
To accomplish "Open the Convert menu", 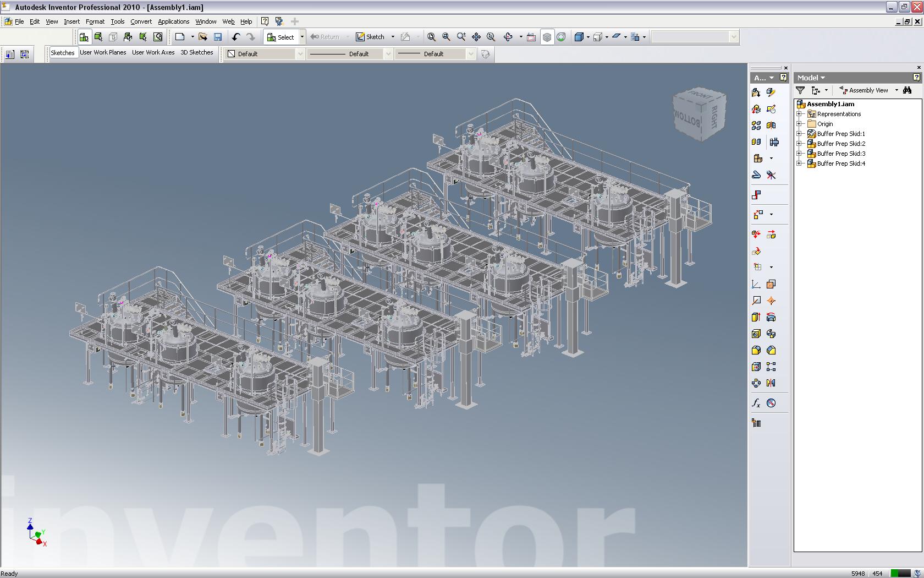I will (141, 21).
